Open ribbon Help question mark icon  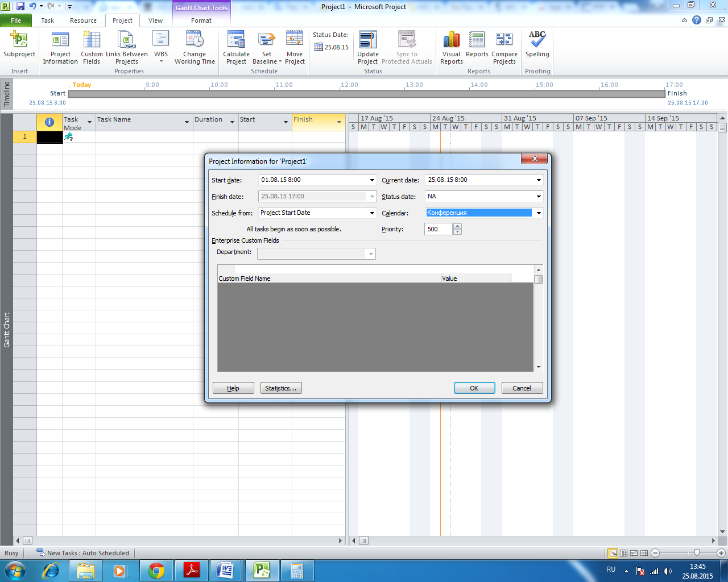point(697,20)
